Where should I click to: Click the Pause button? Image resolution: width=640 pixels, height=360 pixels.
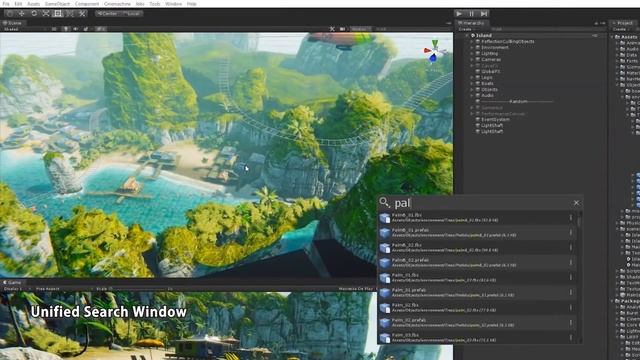pos(471,14)
